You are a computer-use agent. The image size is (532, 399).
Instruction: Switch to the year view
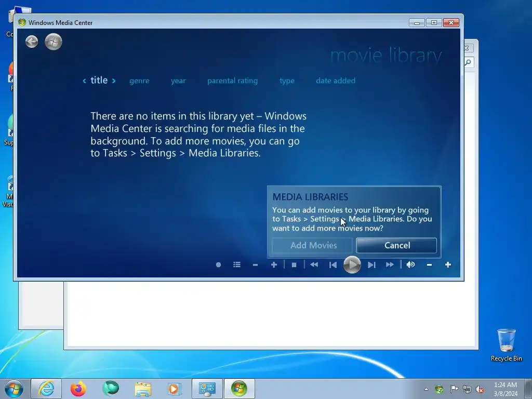(178, 81)
